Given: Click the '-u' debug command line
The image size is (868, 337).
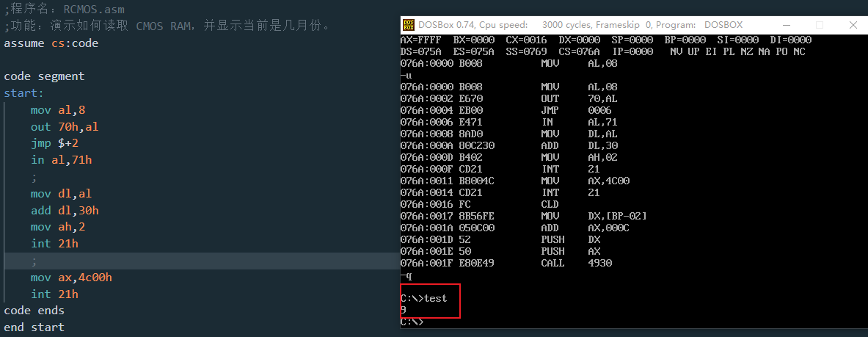Looking at the screenshot, I should (405, 76).
